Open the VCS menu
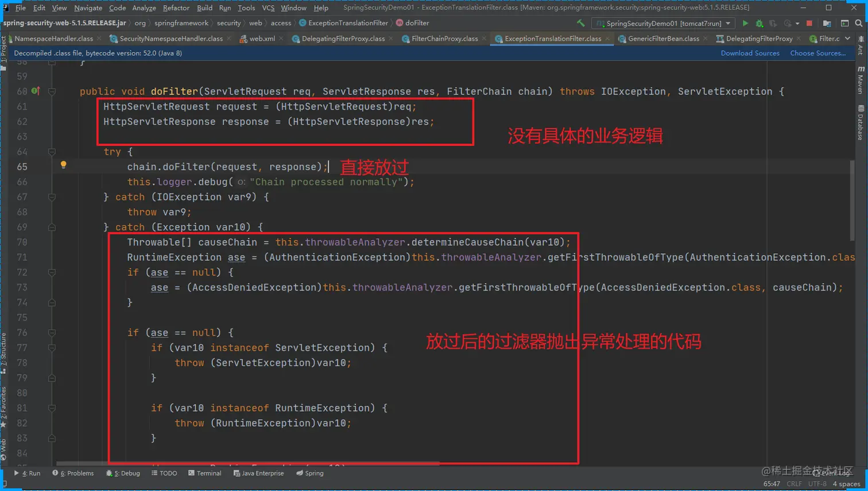868x491 pixels. click(268, 8)
